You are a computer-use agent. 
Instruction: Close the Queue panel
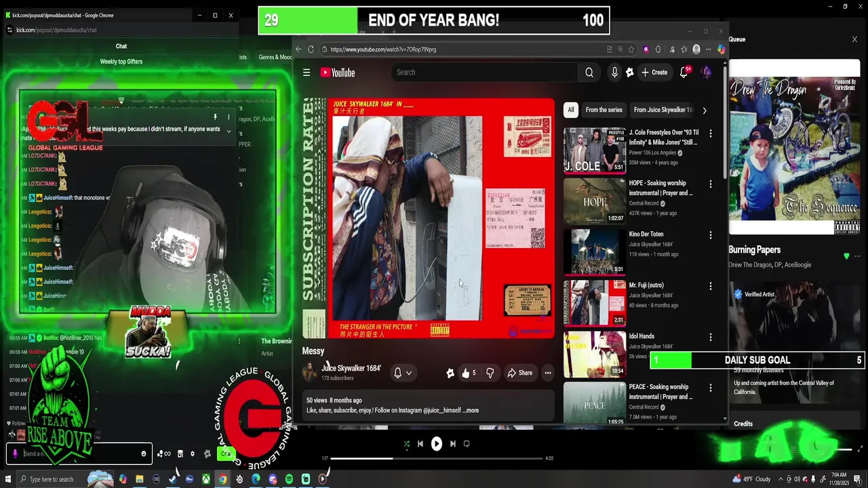[854, 39]
